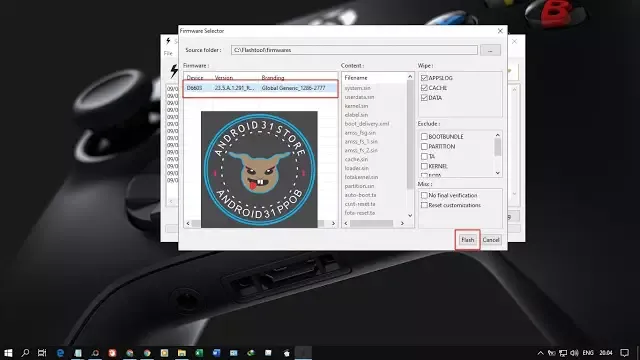
Task: Click Content list vertical scrollbar thumb
Action: (410, 135)
